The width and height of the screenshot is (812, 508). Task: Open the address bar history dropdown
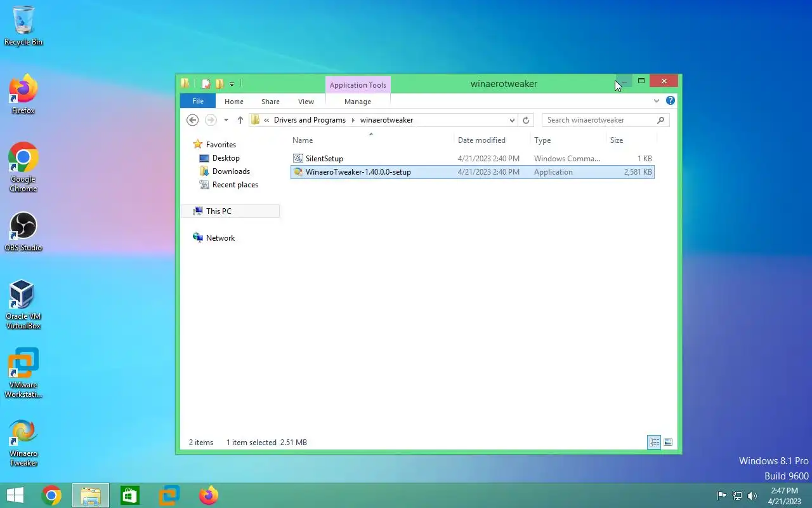point(512,120)
